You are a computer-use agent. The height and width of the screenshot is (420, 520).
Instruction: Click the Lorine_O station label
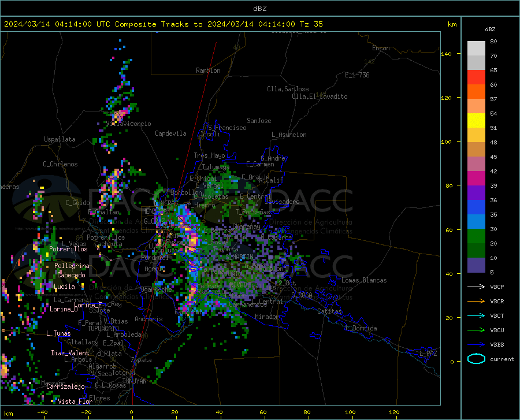[x=64, y=309]
